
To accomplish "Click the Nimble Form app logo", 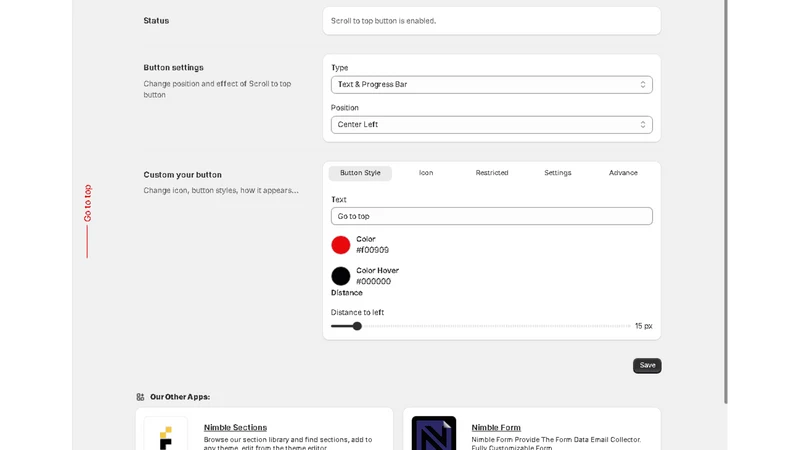I will coord(434,434).
